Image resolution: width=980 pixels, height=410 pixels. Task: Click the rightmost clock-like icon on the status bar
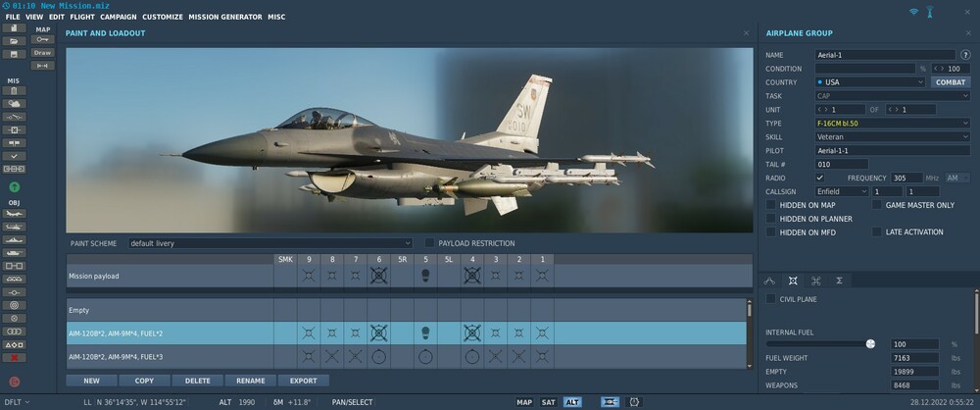634,402
